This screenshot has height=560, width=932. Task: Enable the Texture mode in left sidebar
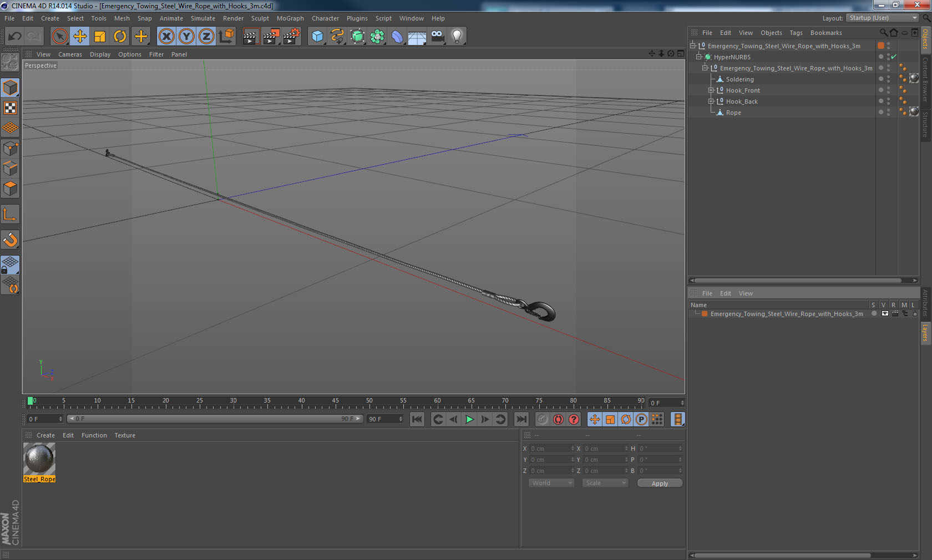tap(11, 108)
